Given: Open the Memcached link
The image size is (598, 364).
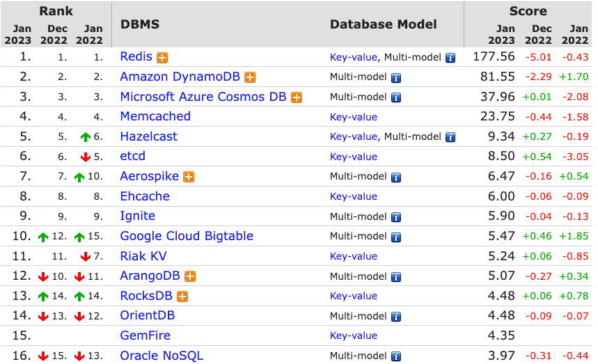Looking at the screenshot, I should click(x=155, y=116).
